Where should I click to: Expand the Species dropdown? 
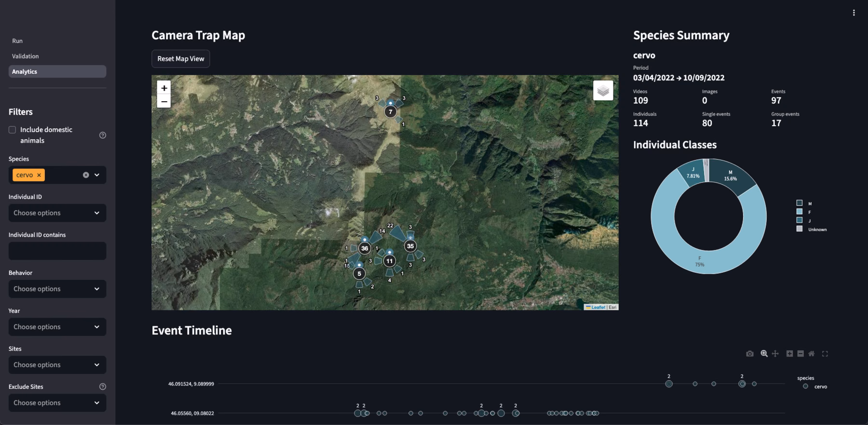(x=97, y=175)
